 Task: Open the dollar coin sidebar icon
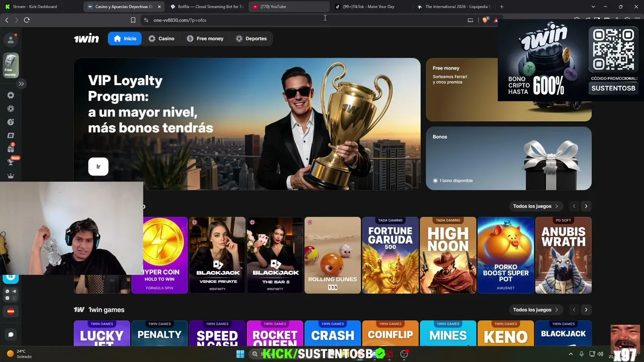click(x=11, y=122)
